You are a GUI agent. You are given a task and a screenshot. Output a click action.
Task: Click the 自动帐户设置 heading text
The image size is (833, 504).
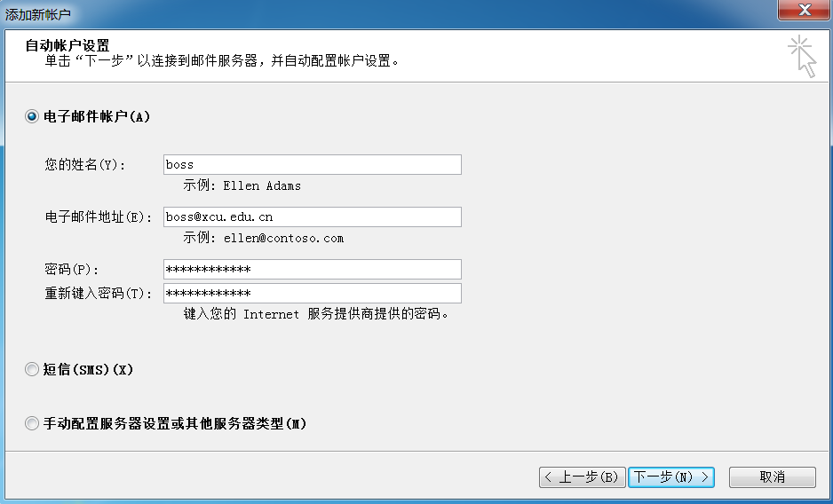(67, 45)
